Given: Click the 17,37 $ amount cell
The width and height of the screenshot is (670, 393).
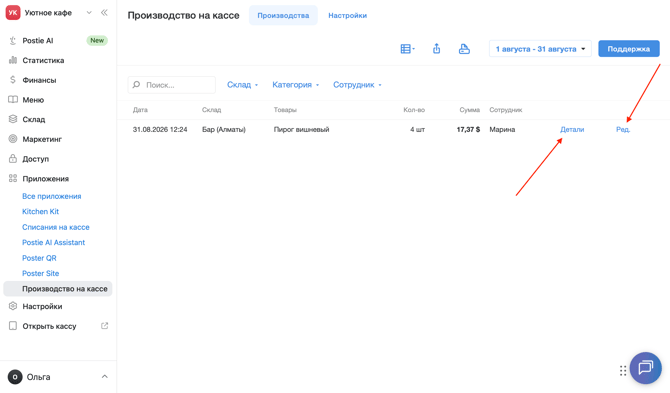Looking at the screenshot, I should click(x=468, y=129).
